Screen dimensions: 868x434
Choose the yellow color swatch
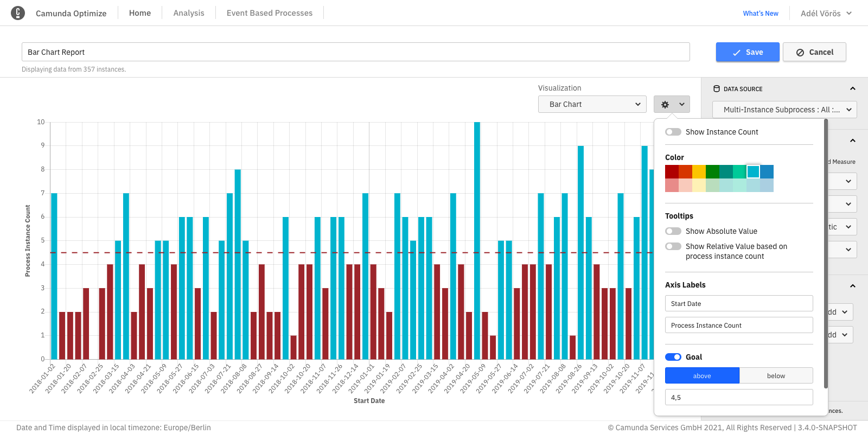tap(699, 172)
